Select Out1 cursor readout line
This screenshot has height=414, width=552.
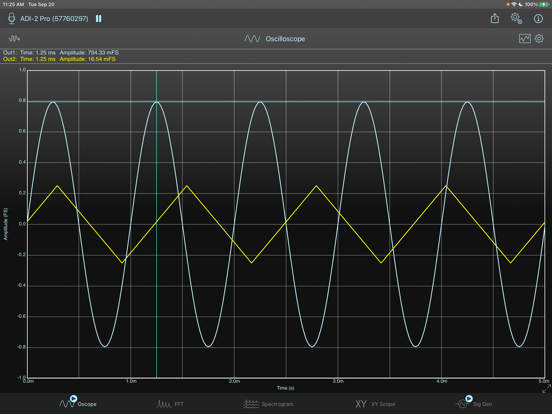pyautogui.click(x=61, y=52)
